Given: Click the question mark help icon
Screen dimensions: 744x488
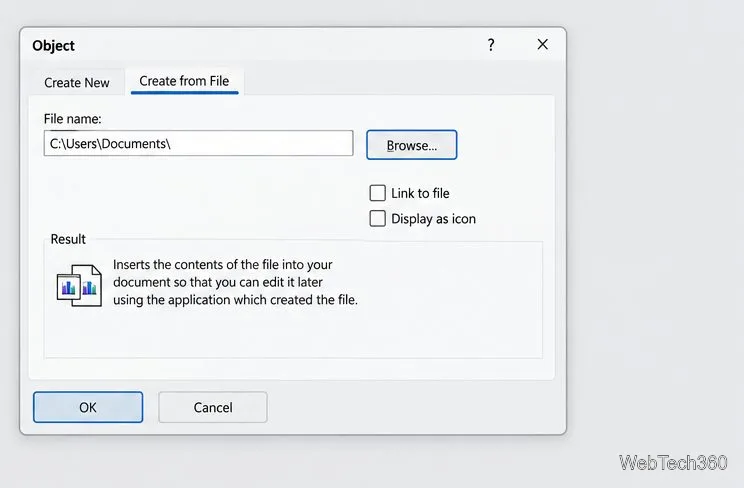Looking at the screenshot, I should click(x=491, y=45).
